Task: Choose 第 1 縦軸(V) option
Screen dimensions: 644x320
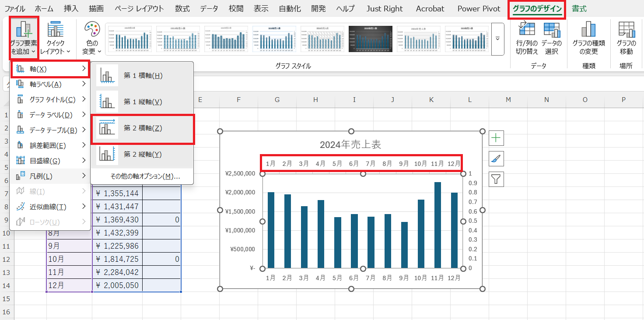Action: [142, 102]
